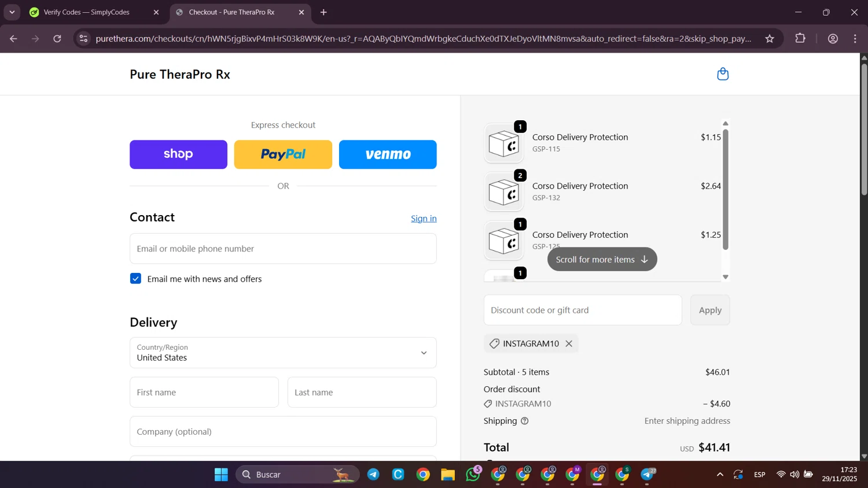
Task: Click the browser back arrow
Action: [x=13, y=39]
